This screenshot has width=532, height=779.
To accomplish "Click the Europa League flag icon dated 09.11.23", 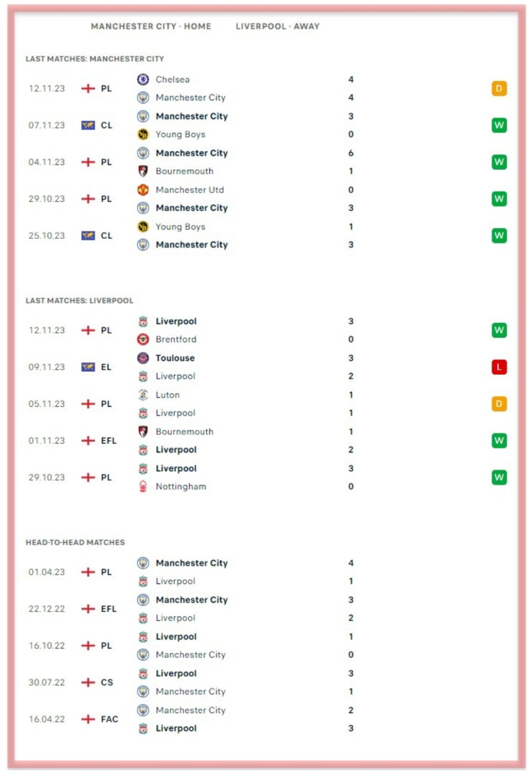I will coord(88,367).
